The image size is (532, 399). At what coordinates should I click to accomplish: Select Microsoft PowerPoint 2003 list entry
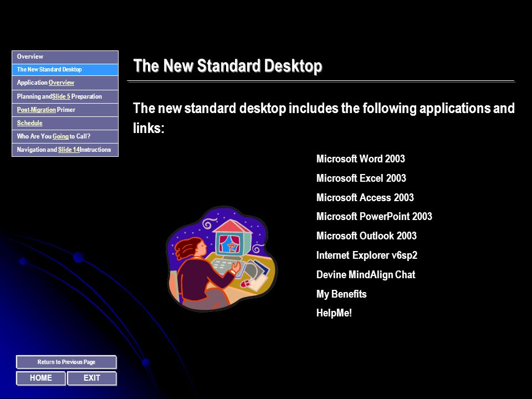pos(374,217)
